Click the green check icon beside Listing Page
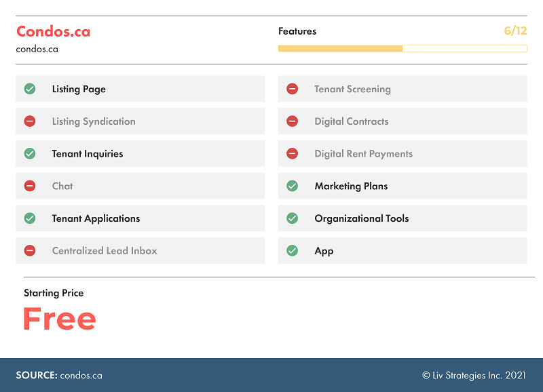 pyautogui.click(x=30, y=89)
